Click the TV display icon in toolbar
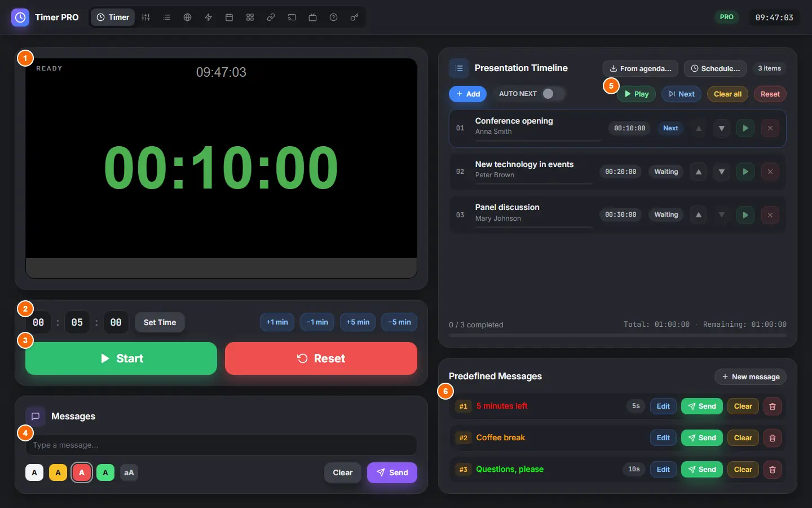The image size is (812, 508). point(313,17)
